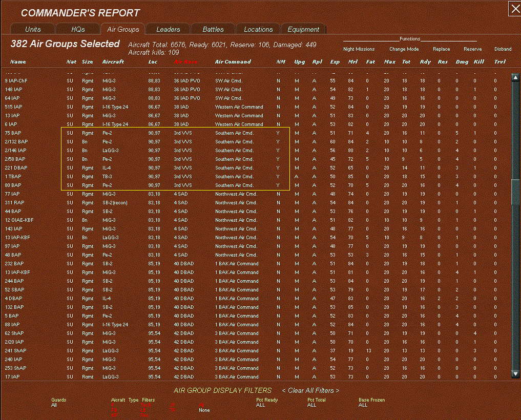Image resolution: width=521 pixels, height=420 pixels.
Task: Toggle the Rec aircraft type filter
Action: click(144, 415)
